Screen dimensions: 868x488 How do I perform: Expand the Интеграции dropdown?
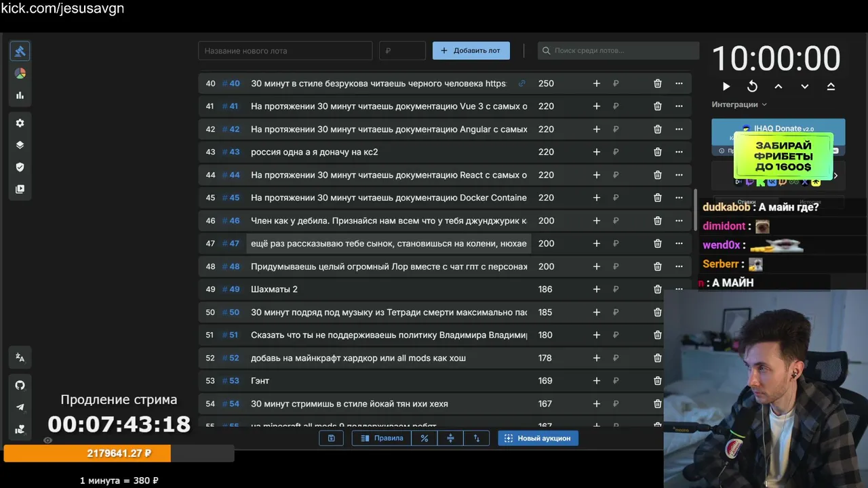pyautogui.click(x=739, y=104)
